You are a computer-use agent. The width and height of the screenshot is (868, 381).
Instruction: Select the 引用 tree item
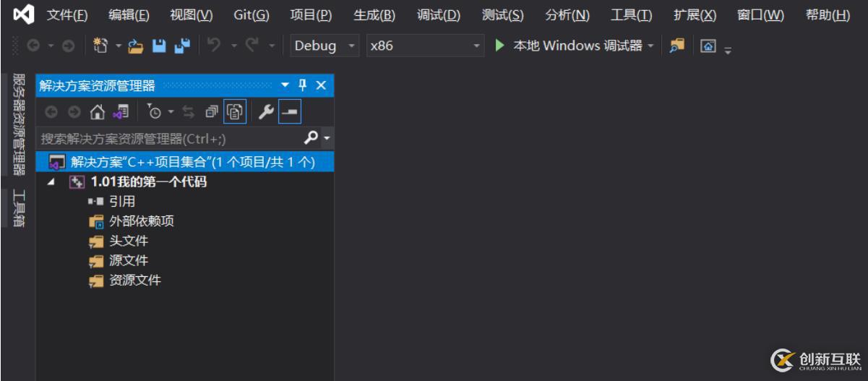click(122, 202)
